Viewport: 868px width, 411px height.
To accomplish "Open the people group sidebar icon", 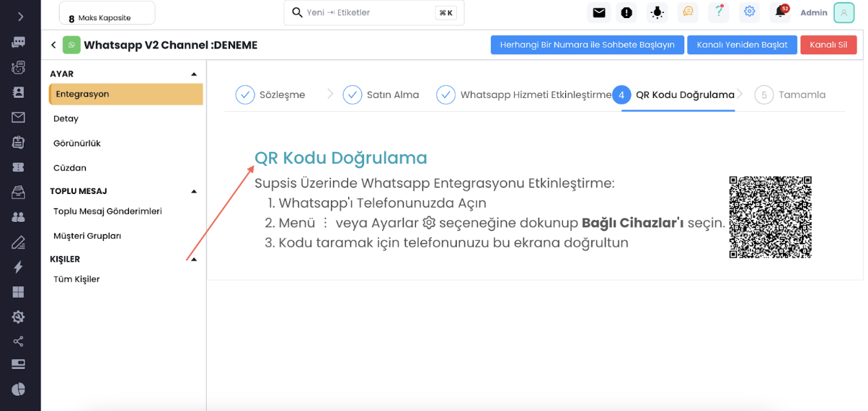I will [x=19, y=217].
